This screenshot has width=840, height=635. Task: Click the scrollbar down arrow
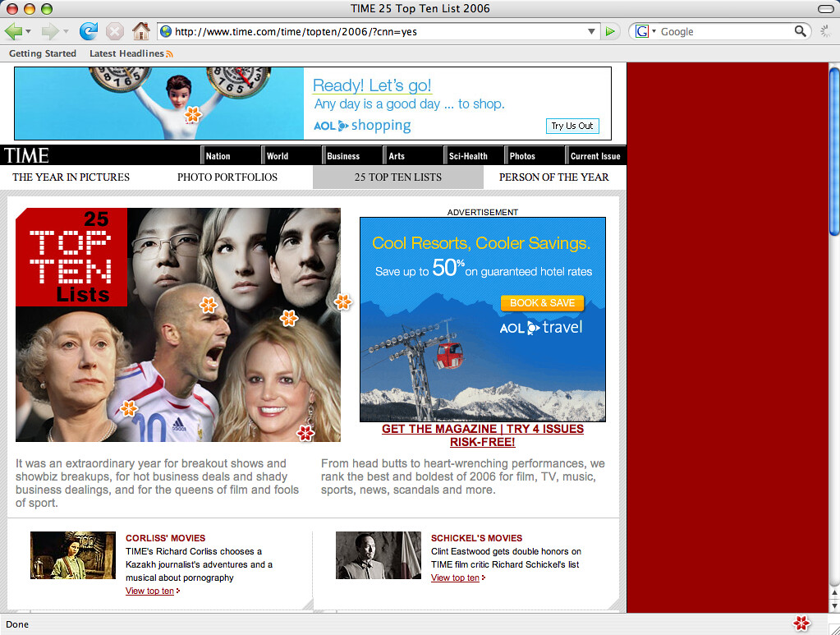click(x=834, y=606)
